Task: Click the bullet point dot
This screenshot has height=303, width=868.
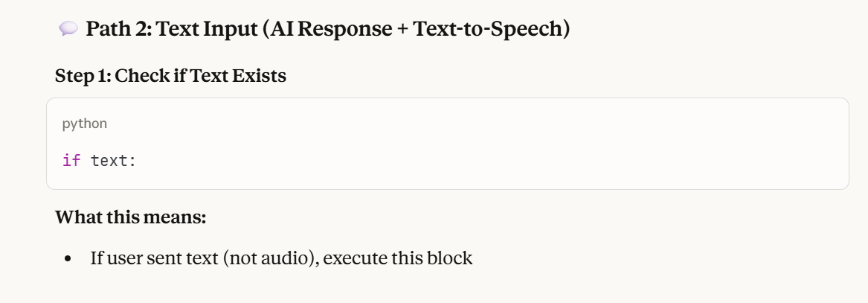Action: click(x=68, y=259)
